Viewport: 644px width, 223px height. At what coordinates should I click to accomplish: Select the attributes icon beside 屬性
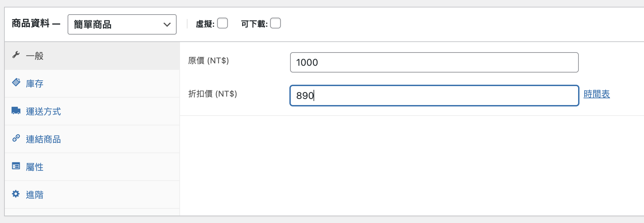[x=16, y=166]
